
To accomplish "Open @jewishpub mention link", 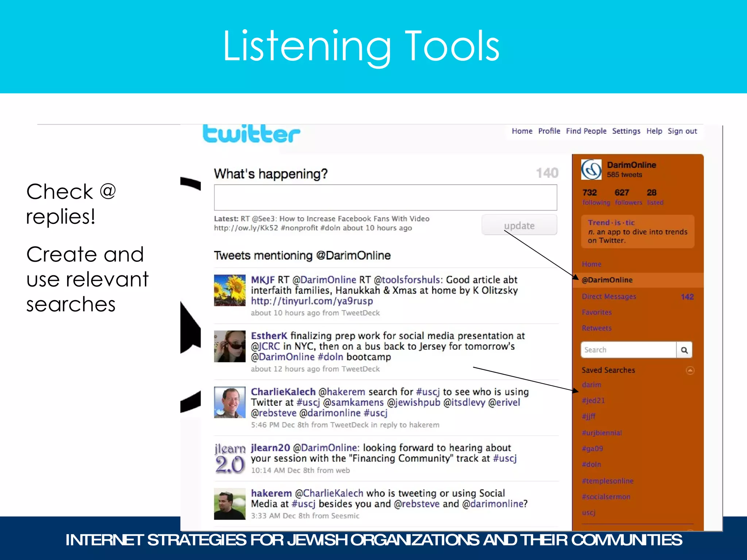I will 414,402.
